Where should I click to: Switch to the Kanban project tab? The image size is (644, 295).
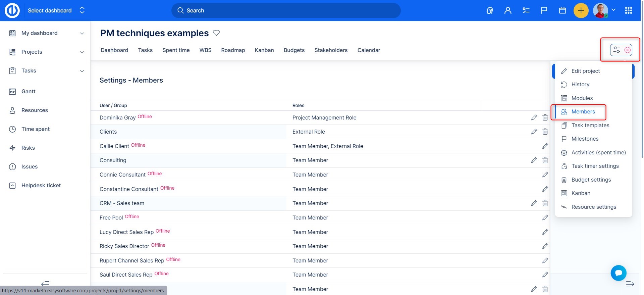(264, 50)
